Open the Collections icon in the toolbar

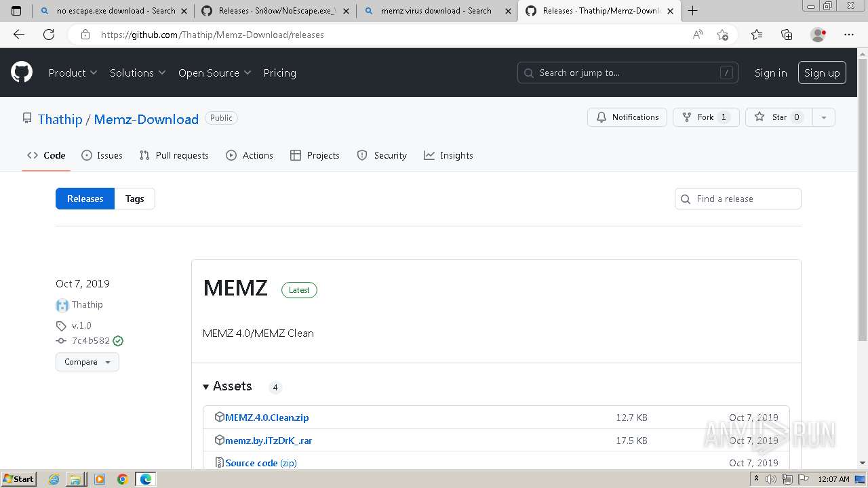[787, 35]
